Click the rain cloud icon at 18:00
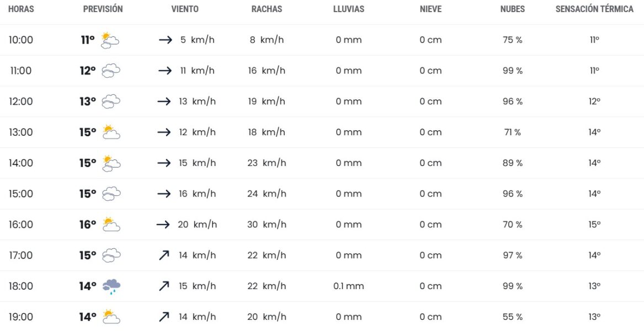644x331 pixels. click(111, 286)
